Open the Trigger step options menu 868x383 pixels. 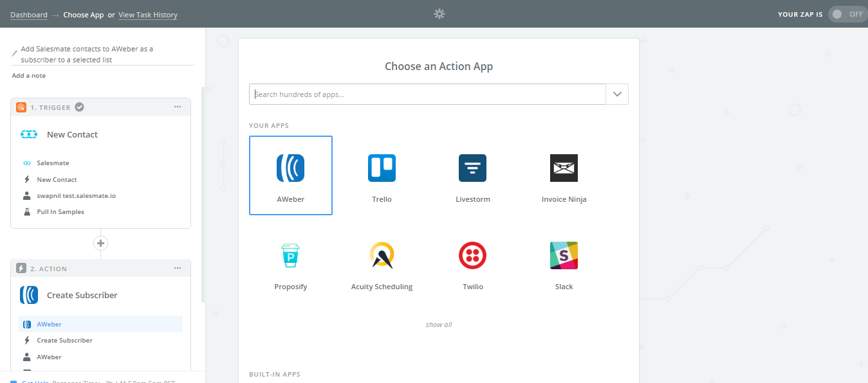coord(178,107)
